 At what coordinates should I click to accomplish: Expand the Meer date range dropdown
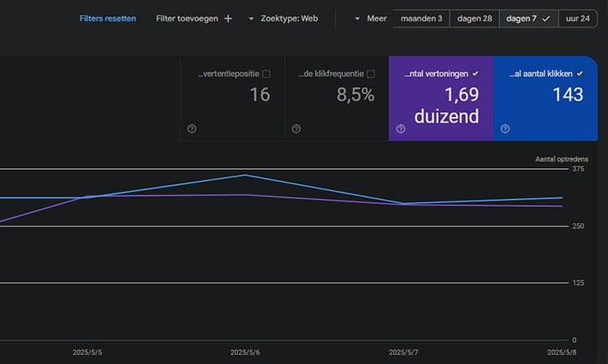coord(371,19)
